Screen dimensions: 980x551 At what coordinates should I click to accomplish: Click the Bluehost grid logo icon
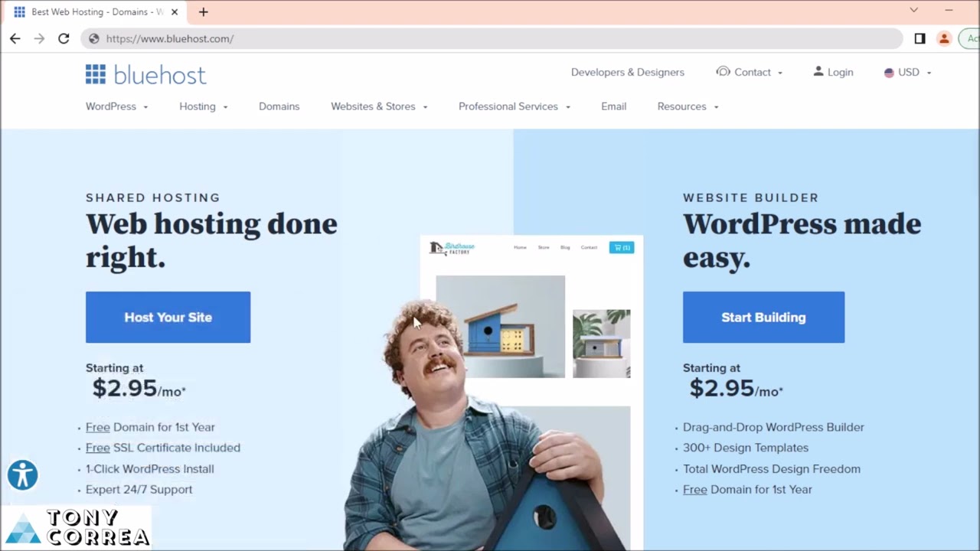tap(96, 74)
